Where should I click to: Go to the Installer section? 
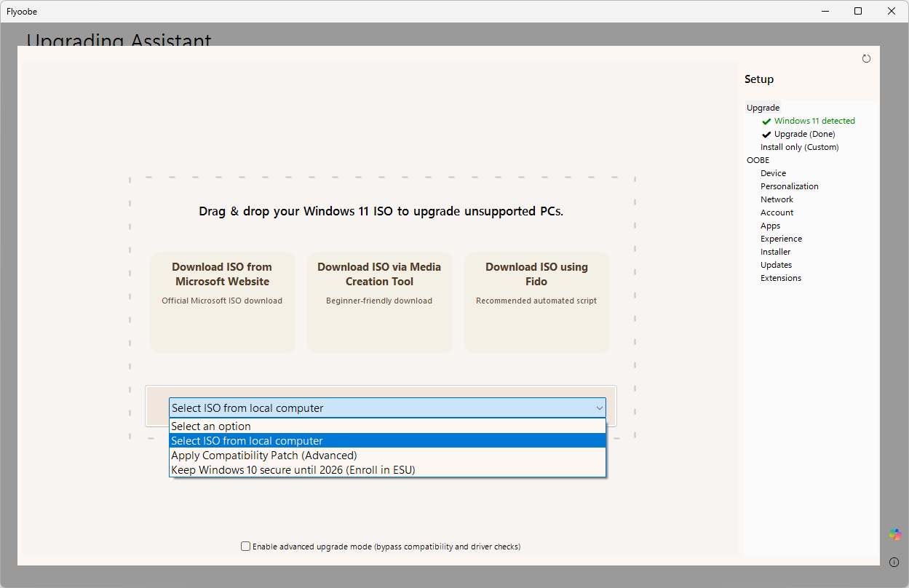point(775,252)
